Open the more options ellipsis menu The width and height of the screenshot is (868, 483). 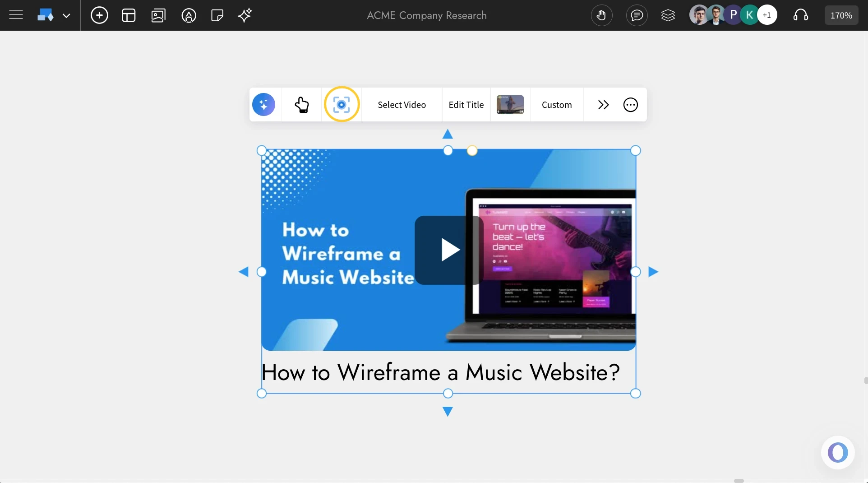point(630,104)
